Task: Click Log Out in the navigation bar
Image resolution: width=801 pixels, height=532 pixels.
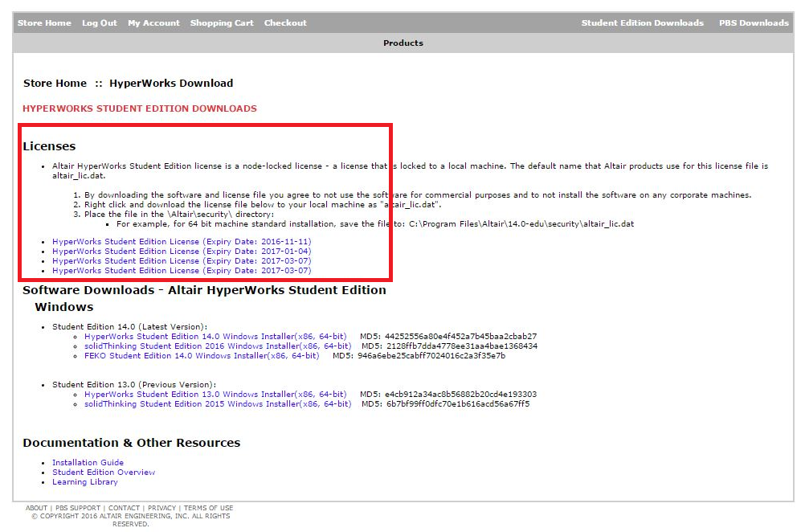Action: point(99,23)
